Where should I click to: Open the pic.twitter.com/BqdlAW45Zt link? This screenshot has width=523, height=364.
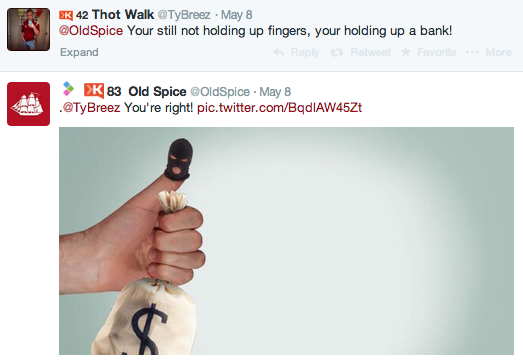[280, 108]
